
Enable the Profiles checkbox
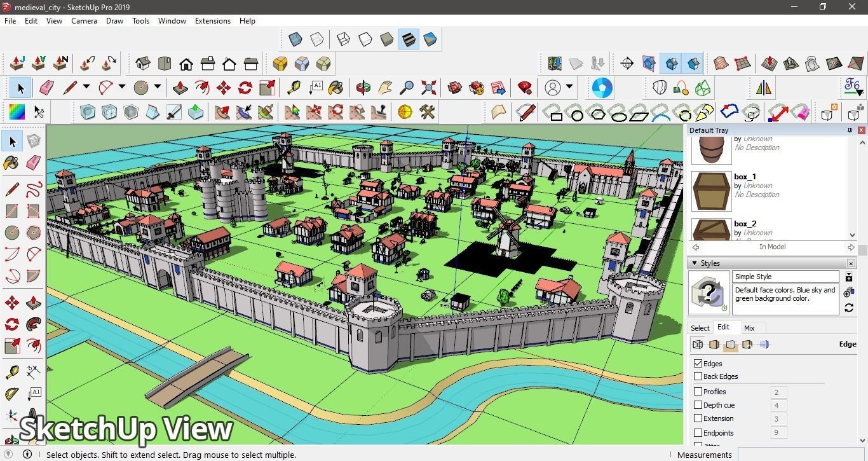click(698, 392)
